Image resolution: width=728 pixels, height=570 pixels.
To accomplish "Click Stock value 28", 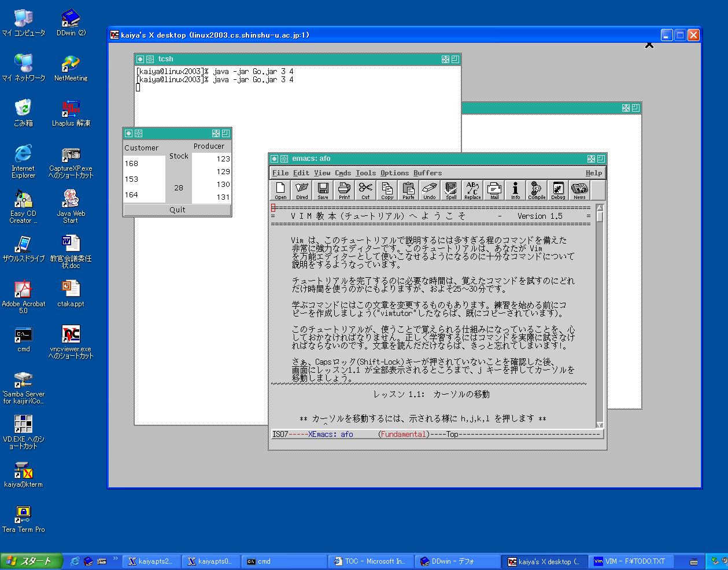I will (x=179, y=187).
